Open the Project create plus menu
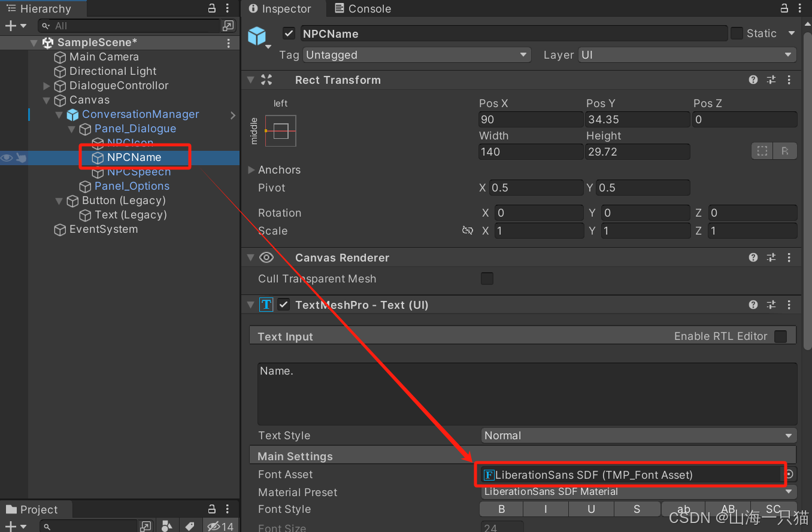The width and height of the screenshot is (812, 532). (15, 527)
